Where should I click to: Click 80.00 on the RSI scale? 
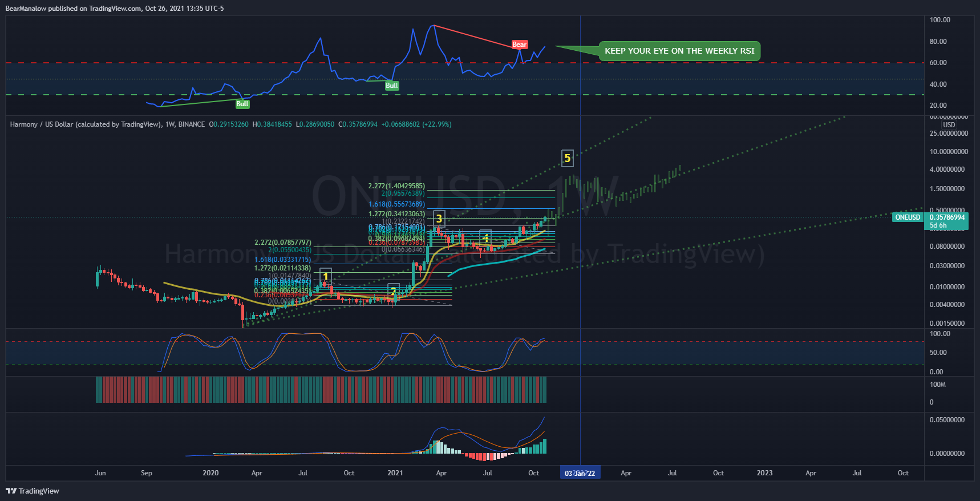click(x=938, y=42)
